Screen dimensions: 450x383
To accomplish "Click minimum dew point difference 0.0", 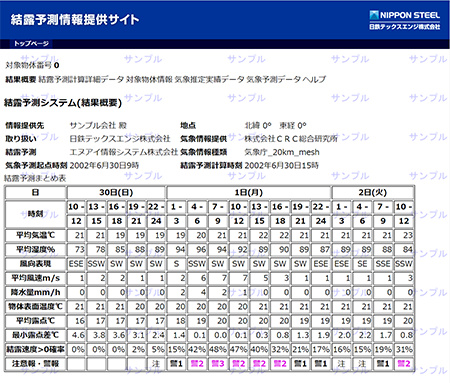I will coord(218,335).
